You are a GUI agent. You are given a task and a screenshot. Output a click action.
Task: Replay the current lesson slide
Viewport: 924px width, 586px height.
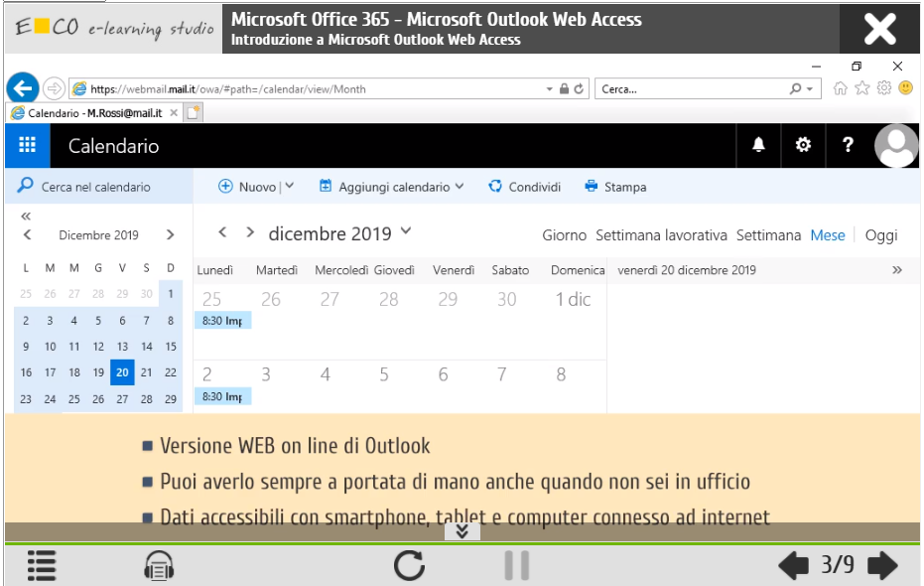tap(410, 565)
